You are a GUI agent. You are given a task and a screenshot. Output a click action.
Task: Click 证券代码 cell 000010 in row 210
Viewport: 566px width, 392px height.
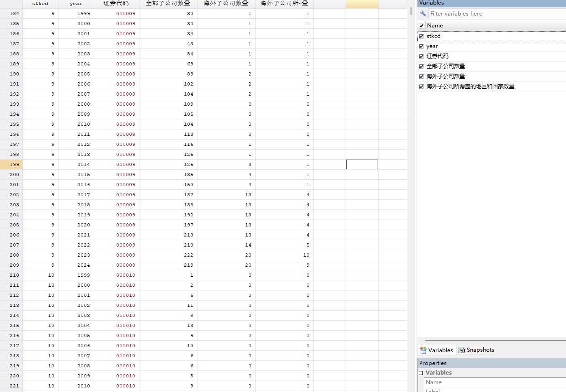pos(117,275)
